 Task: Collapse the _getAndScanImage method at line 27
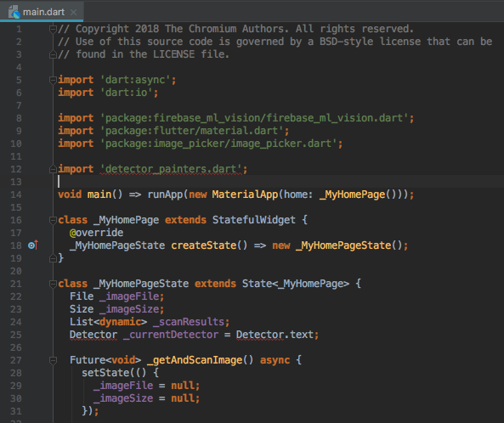tap(53, 360)
